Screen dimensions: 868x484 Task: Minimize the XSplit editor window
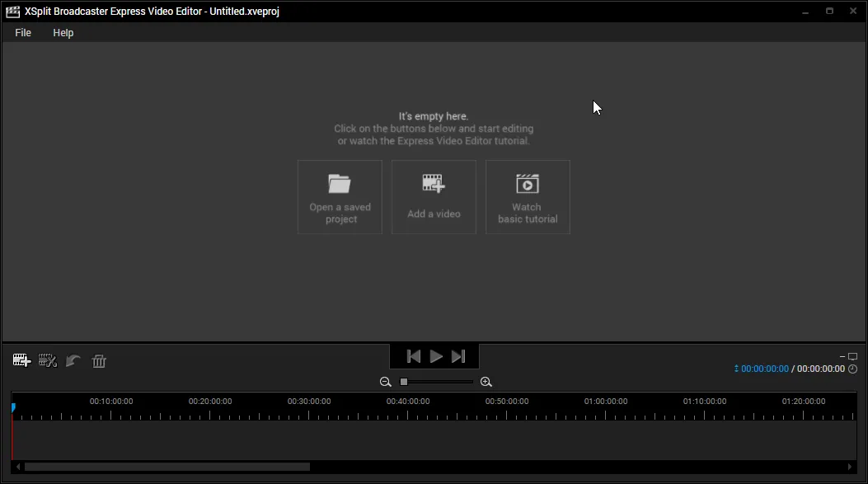[805, 12]
